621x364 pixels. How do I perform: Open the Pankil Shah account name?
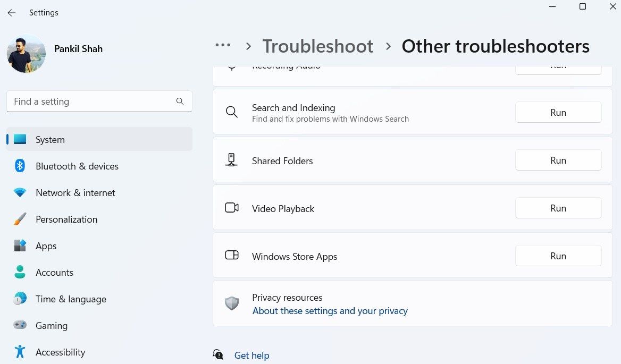click(78, 49)
